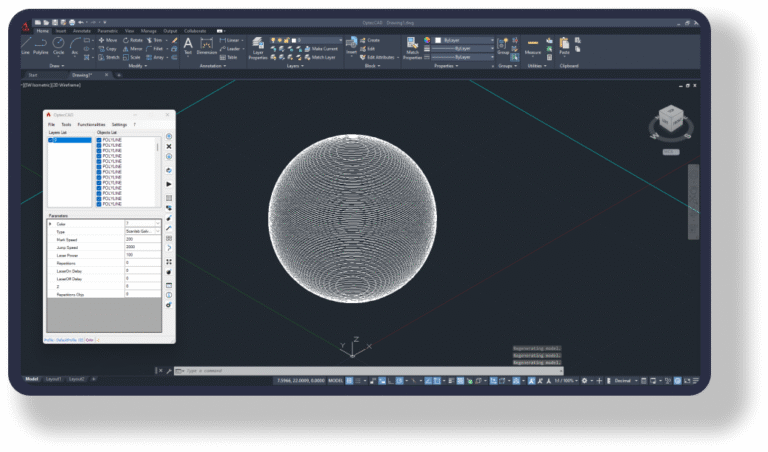Select the Dimension annotation tool
Screen dimensions: 768x452
207,46
